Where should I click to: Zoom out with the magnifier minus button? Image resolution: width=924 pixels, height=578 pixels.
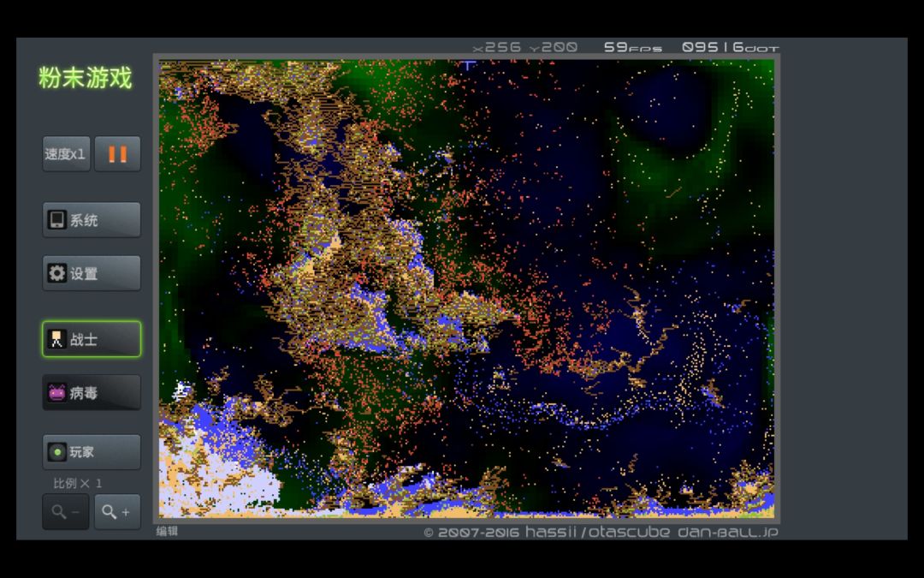pyautogui.click(x=65, y=512)
